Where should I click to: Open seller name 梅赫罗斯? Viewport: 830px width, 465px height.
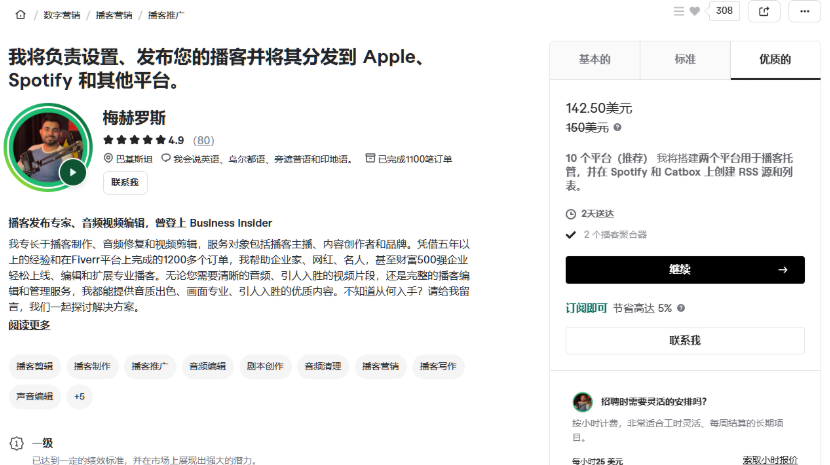point(134,118)
